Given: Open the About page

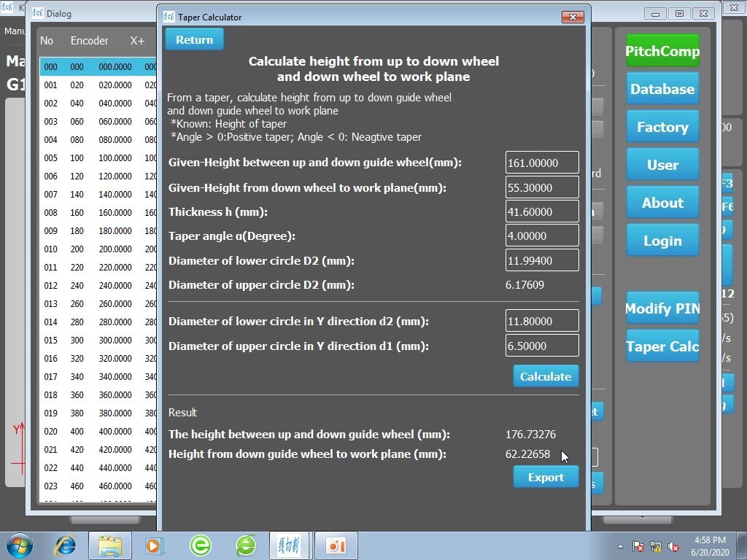Looking at the screenshot, I should point(662,203).
